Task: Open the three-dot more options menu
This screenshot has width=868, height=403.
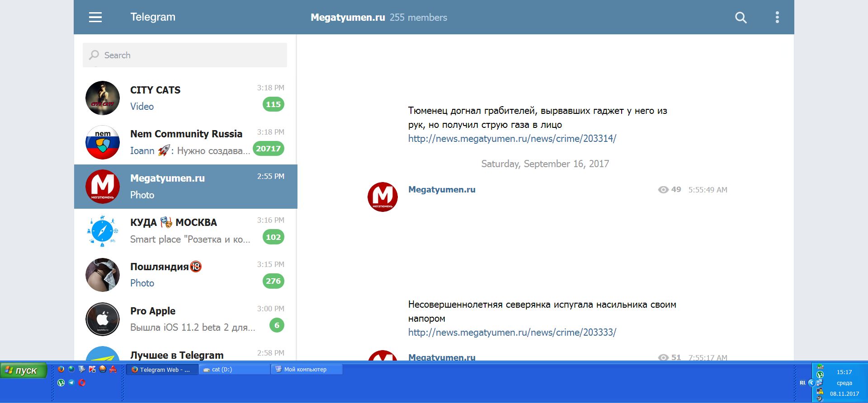Action: (x=777, y=17)
